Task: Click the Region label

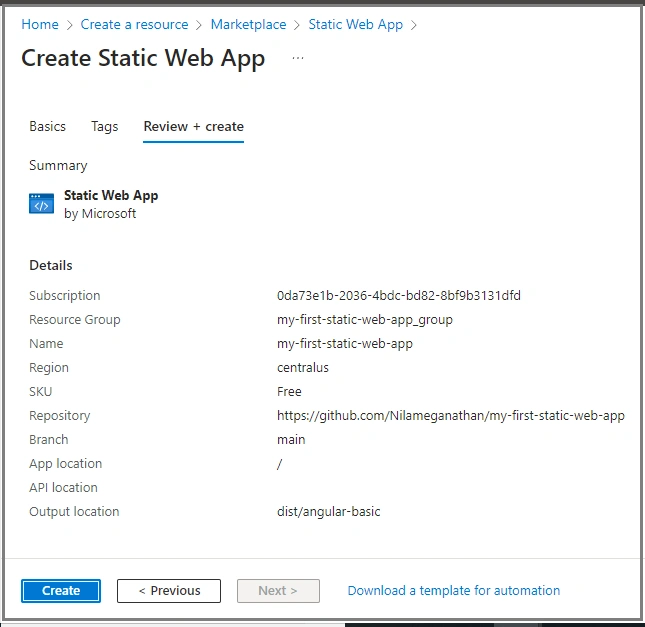Action: [x=49, y=367]
